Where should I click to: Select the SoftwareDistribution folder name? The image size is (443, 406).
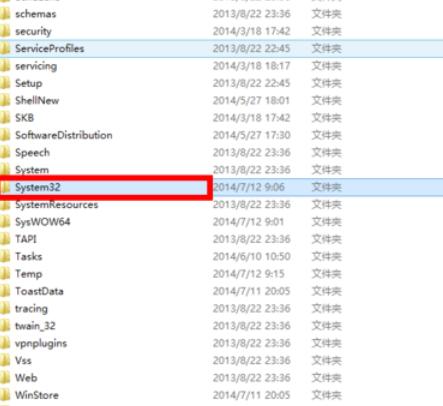coord(64,135)
